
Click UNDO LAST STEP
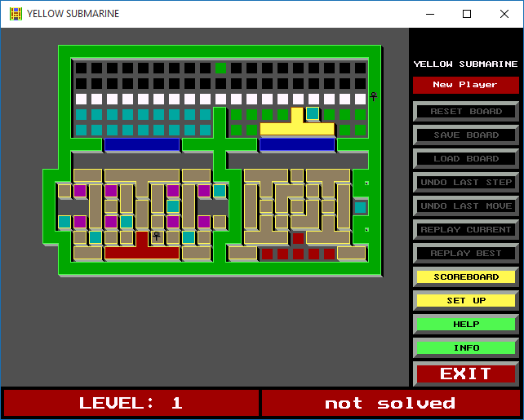point(466,183)
